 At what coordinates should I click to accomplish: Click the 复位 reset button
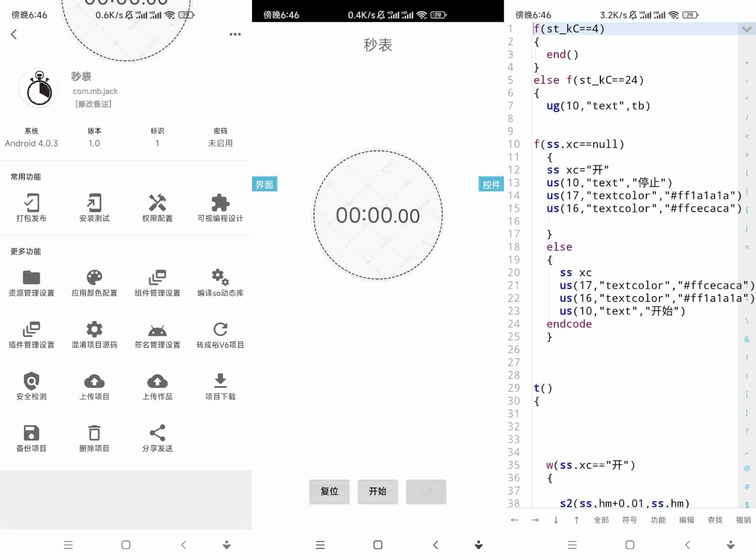tap(329, 491)
